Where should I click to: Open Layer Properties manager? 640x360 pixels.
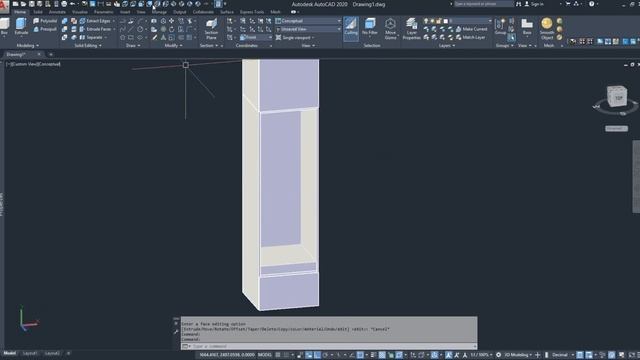point(411,29)
